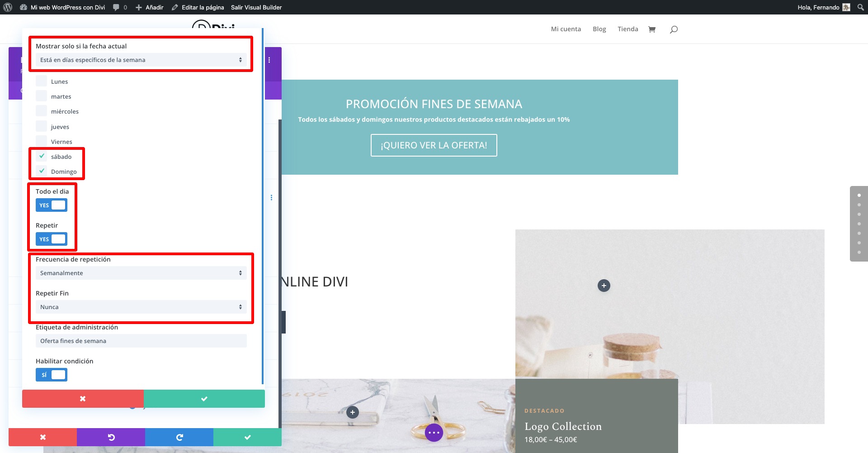Click the ¡QUIERO VER LA OFERTA! button
Image resolution: width=868 pixels, height=453 pixels.
(434, 145)
